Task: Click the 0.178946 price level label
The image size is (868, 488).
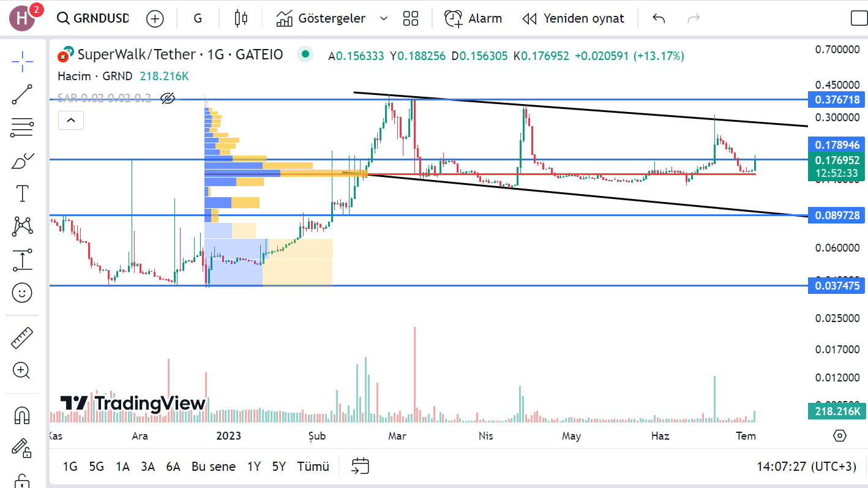Action: click(x=837, y=145)
